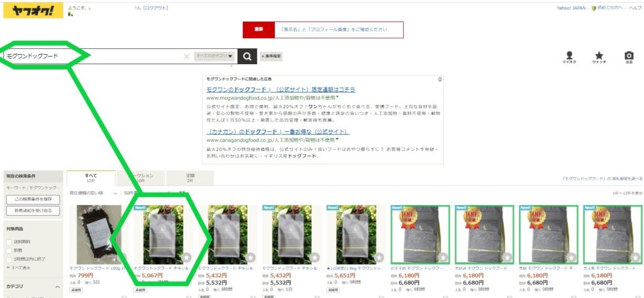
Task: Select the すべて results tab
Action: click(x=91, y=178)
